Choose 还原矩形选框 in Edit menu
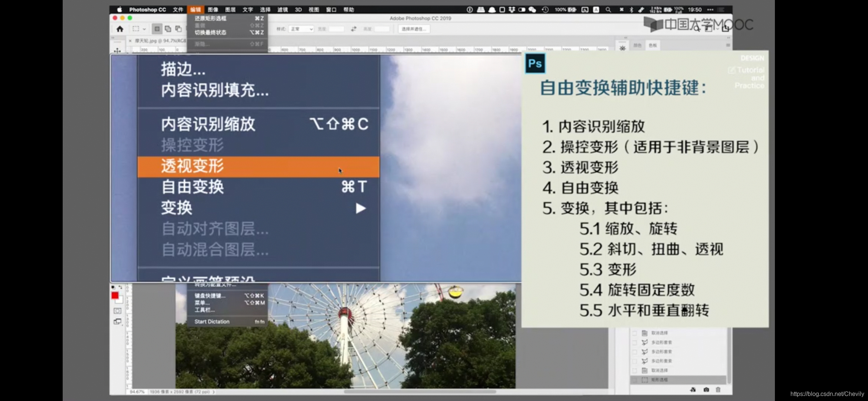The image size is (868, 401). (x=228, y=18)
